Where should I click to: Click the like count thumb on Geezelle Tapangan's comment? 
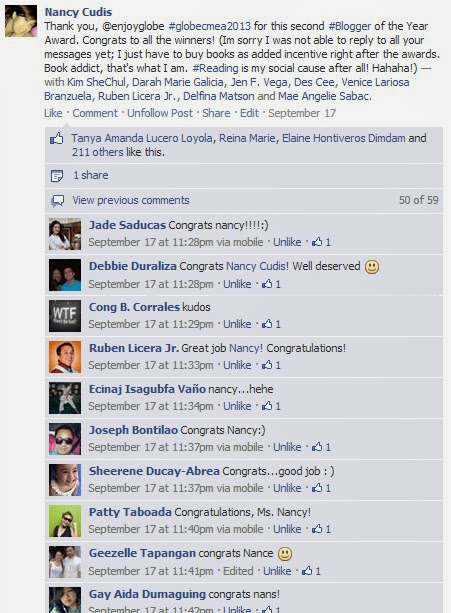307,571
